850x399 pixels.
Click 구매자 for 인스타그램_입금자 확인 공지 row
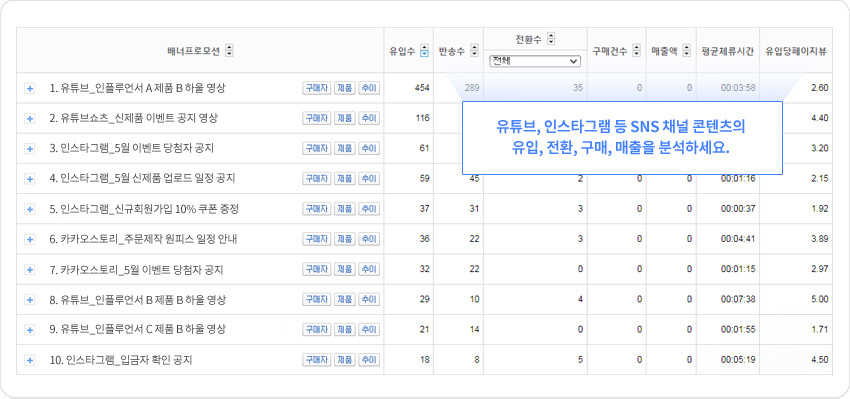click(x=316, y=360)
